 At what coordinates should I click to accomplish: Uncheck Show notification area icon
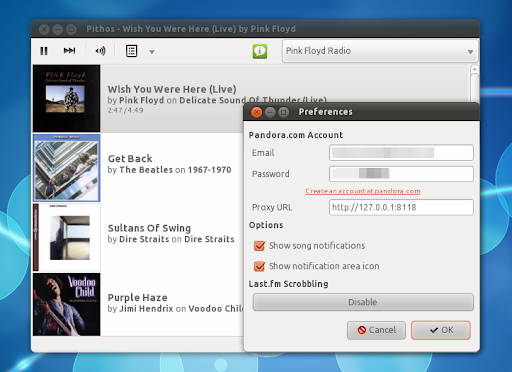pyautogui.click(x=259, y=266)
